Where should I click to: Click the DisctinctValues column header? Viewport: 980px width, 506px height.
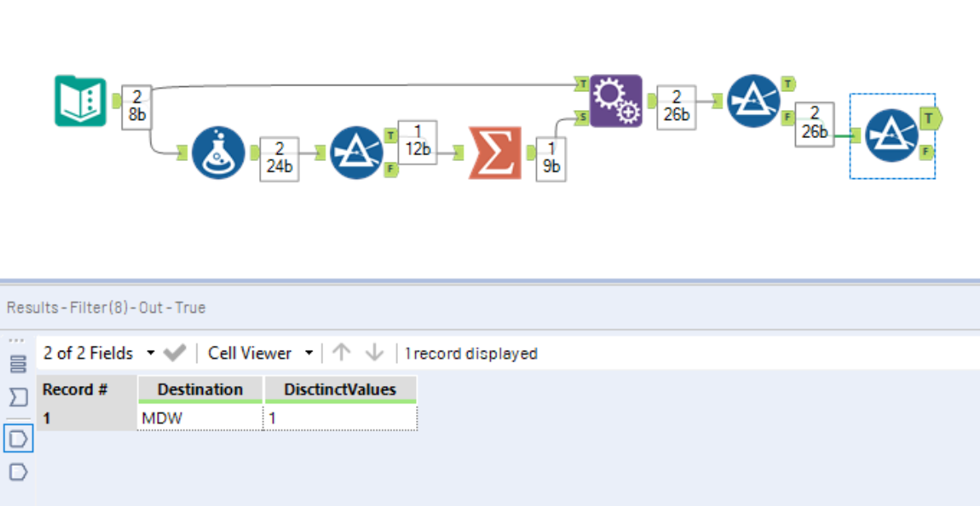(340, 389)
